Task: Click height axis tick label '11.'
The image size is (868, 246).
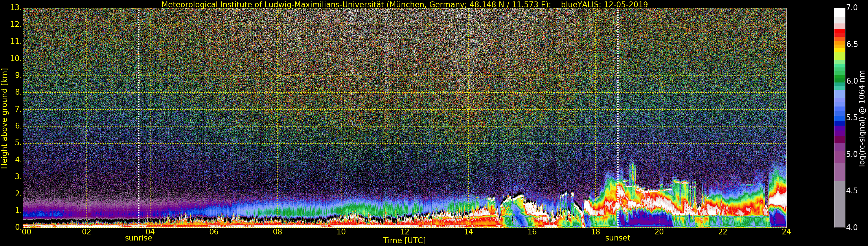Action: tap(16, 41)
